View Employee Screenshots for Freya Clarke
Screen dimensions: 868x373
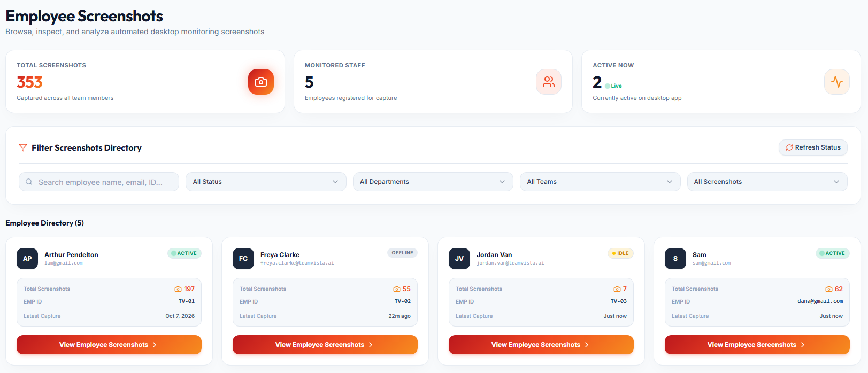(x=325, y=345)
